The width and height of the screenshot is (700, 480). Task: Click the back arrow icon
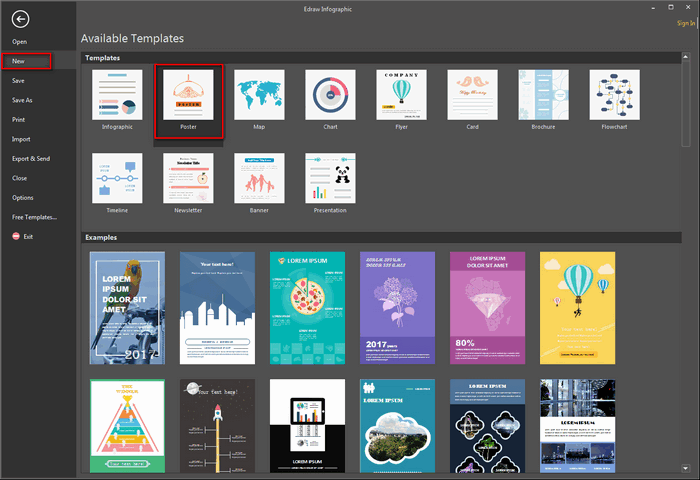20,19
